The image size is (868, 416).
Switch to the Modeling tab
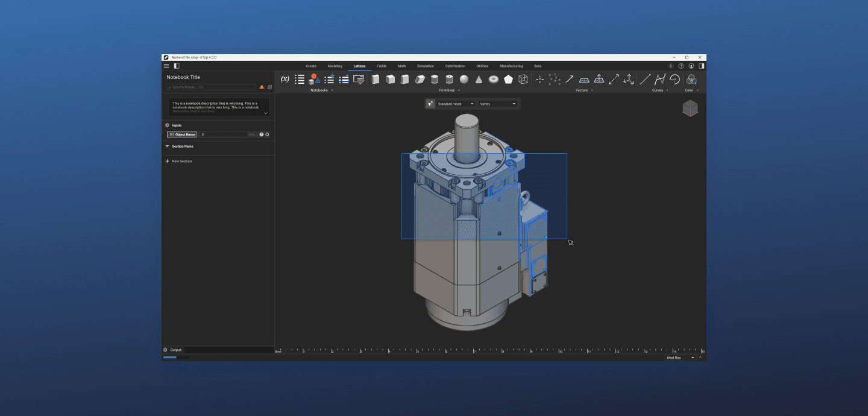335,66
